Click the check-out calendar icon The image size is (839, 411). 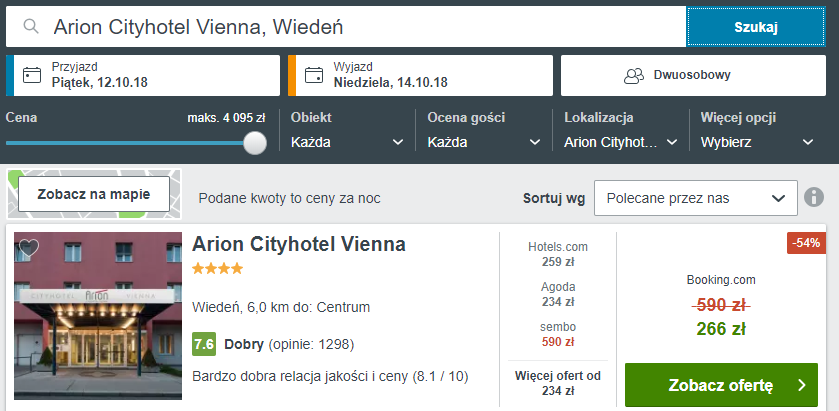click(314, 75)
